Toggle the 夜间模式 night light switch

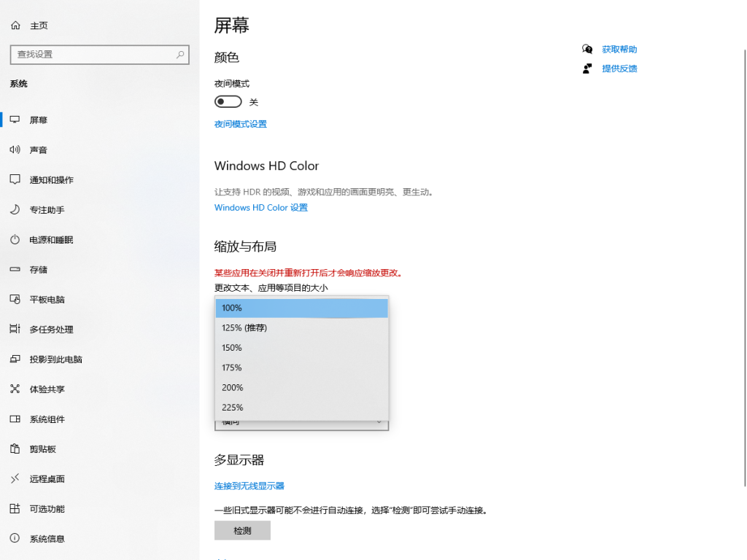click(x=228, y=102)
